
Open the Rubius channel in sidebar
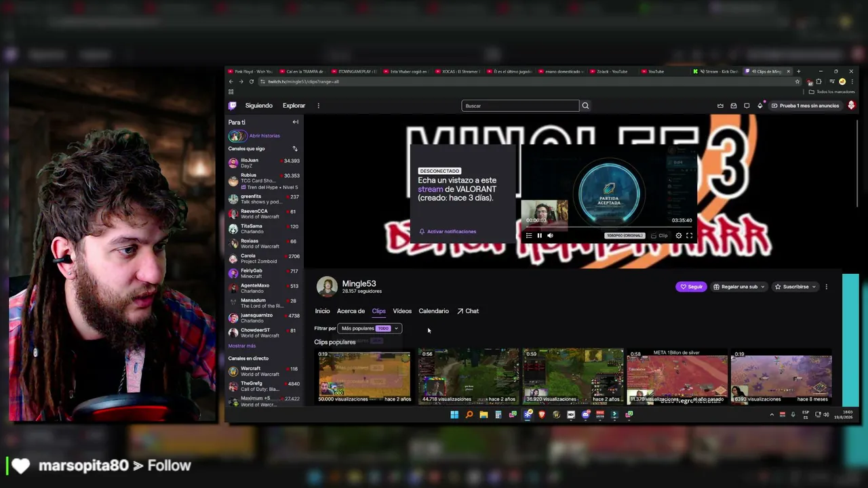(x=264, y=181)
